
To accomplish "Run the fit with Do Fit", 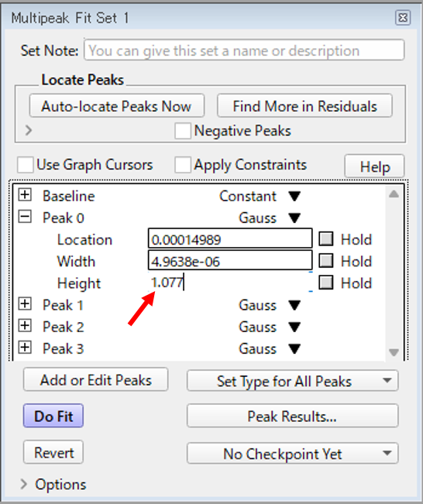I will 53,416.
